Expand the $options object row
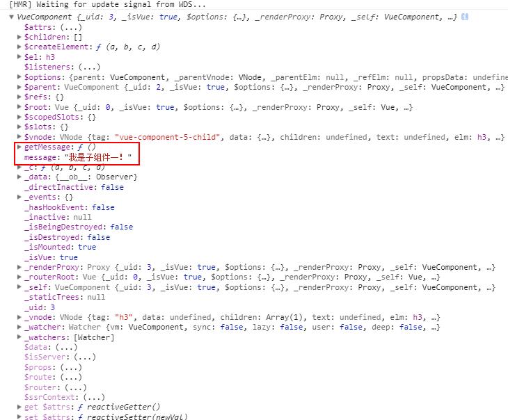This screenshot has width=508, height=420. [x=19, y=77]
